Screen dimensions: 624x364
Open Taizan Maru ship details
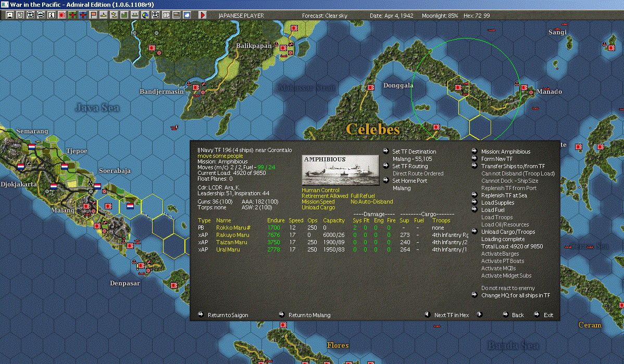point(232,242)
